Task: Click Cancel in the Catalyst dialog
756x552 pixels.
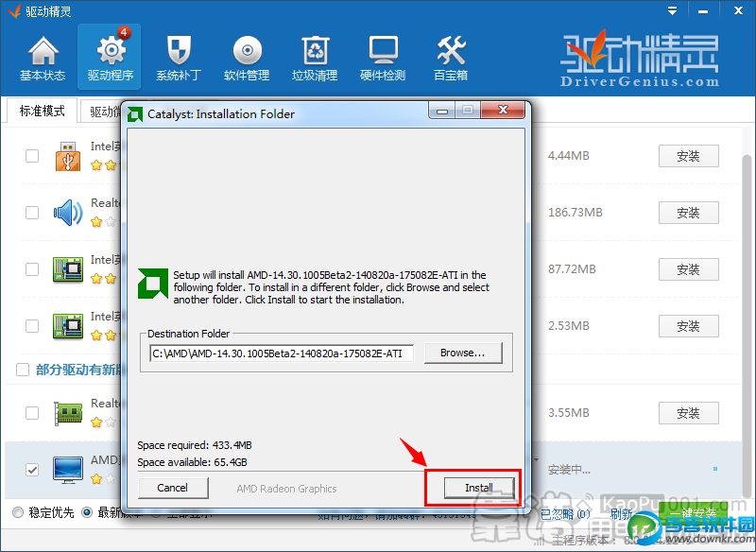Action: click(x=173, y=488)
